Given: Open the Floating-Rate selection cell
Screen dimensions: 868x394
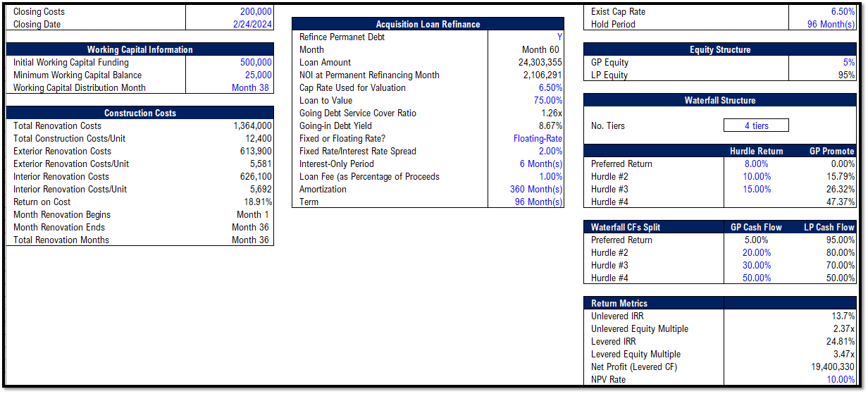Looking at the screenshot, I should [538, 138].
